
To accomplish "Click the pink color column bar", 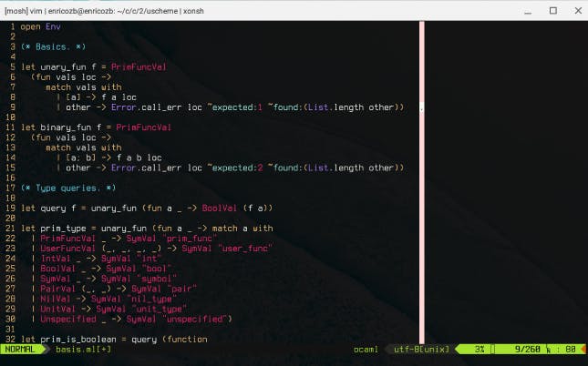I will 422,182.
